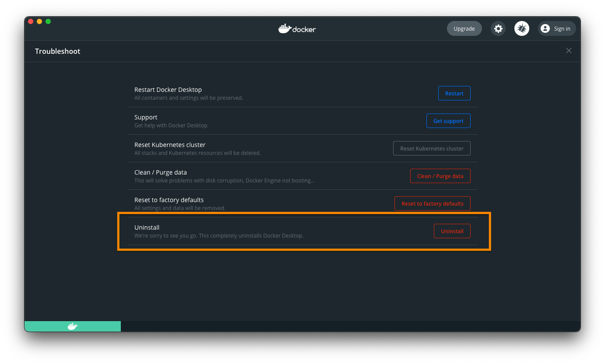The image size is (605, 364).
Task: Click the 'Reset to factory defaults' row title
Action: click(x=169, y=200)
